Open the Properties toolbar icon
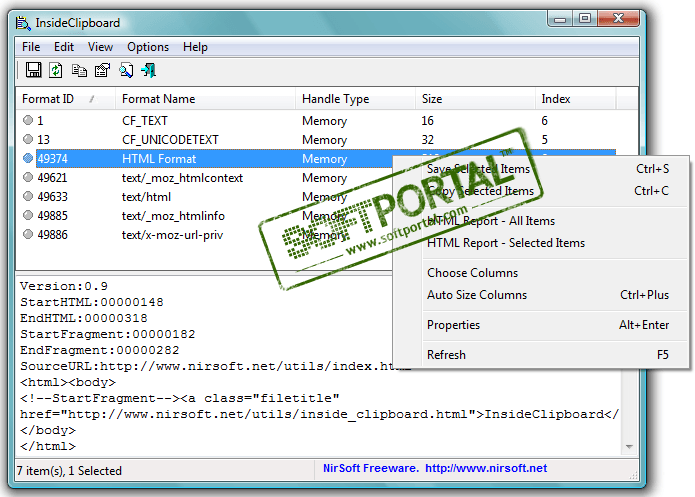Image resolution: width=695 pixels, height=497 pixels. 102,70
